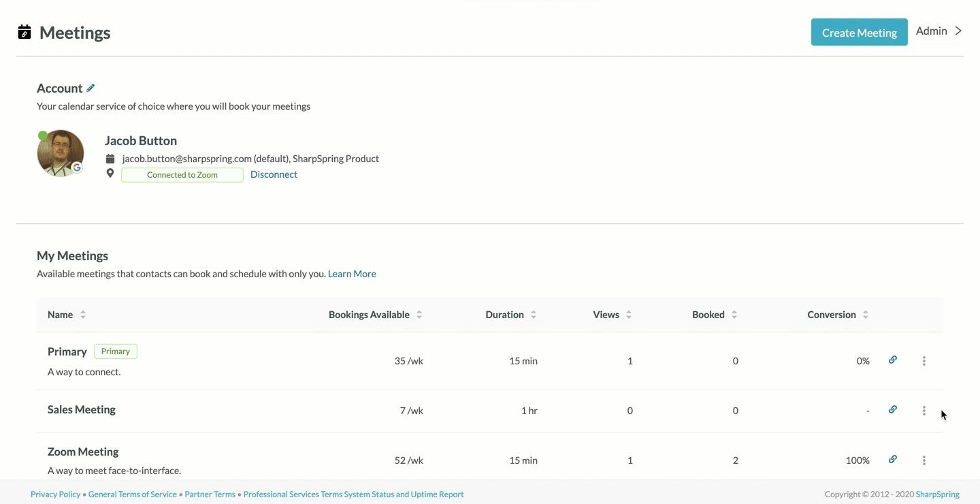Viewport: 980px width, 504px height.
Task: Click the green Primary tag badge
Action: click(x=116, y=351)
